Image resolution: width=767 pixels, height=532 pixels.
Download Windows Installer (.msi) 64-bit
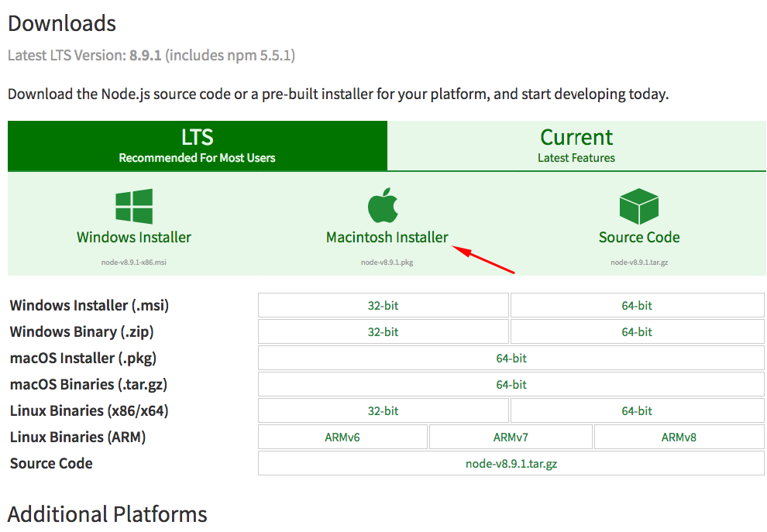pyautogui.click(x=638, y=306)
